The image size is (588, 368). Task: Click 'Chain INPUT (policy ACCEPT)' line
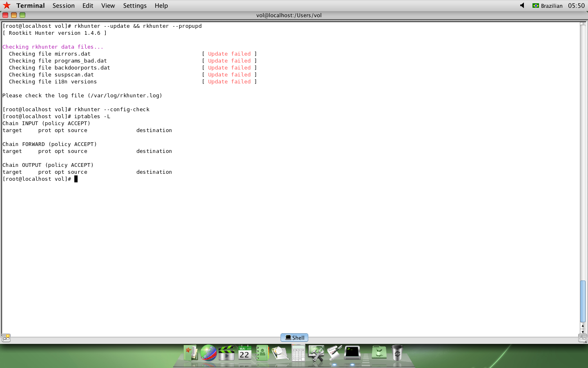47,123
